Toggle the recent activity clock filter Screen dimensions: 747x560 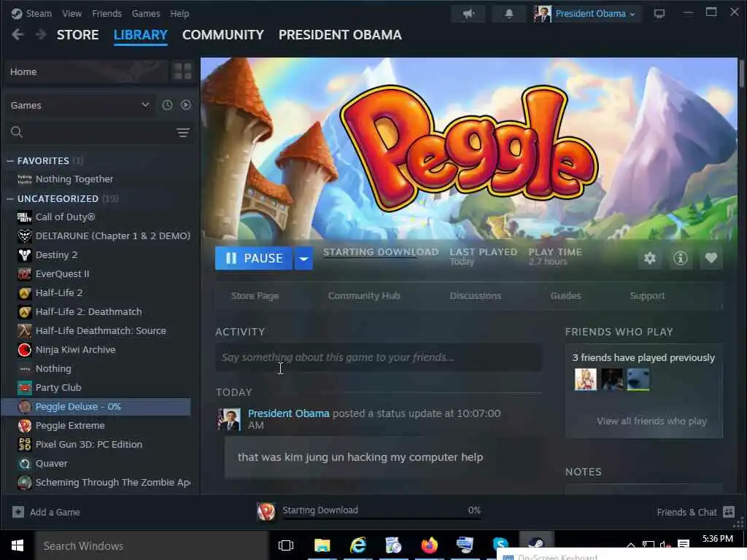(x=167, y=105)
